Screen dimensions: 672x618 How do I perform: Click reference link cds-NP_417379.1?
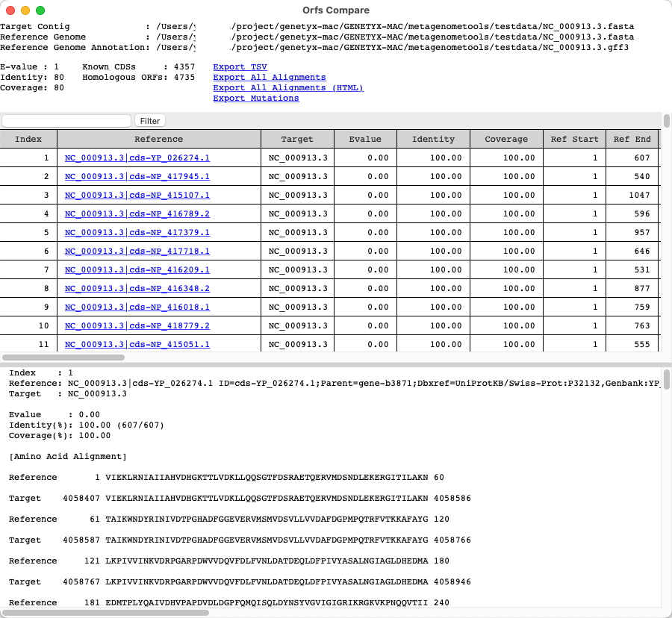coord(137,233)
